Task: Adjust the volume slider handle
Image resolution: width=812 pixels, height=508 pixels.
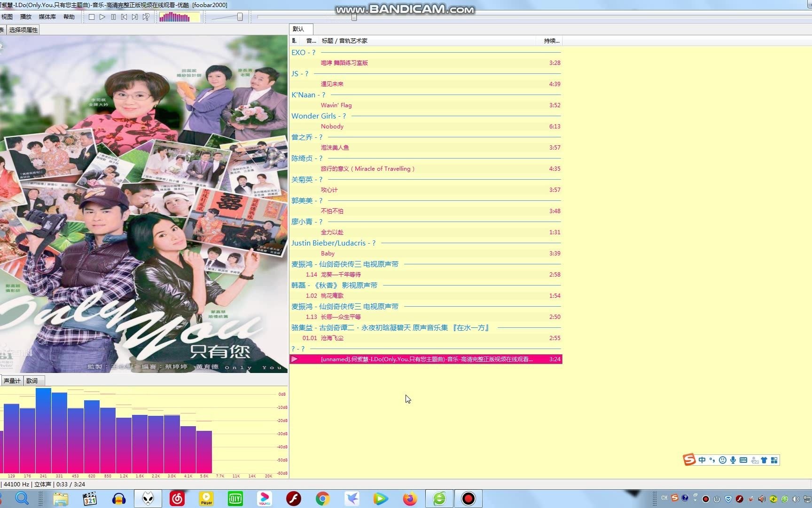Action: [x=240, y=17]
